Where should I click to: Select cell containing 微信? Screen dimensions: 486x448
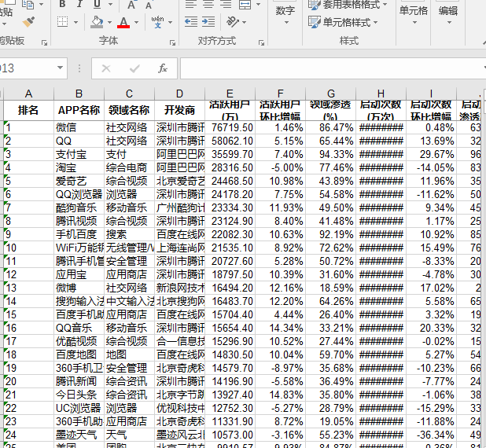click(79, 127)
